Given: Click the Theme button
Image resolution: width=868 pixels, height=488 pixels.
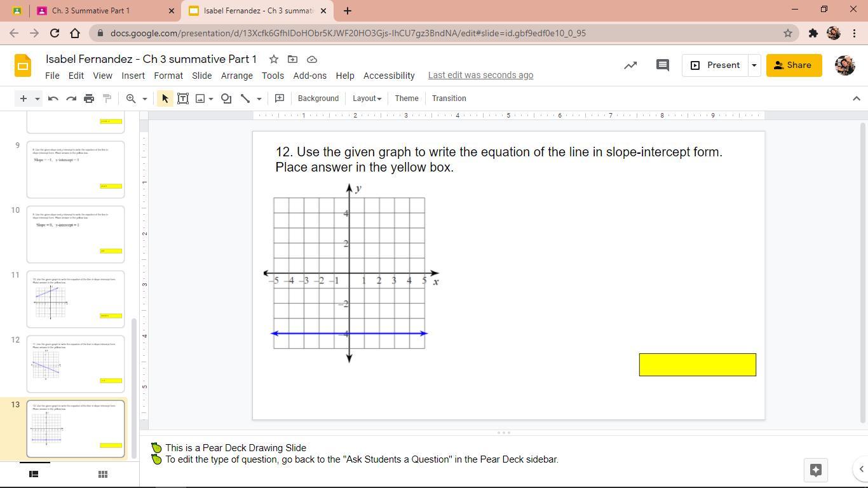Looking at the screenshot, I should point(407,98).
